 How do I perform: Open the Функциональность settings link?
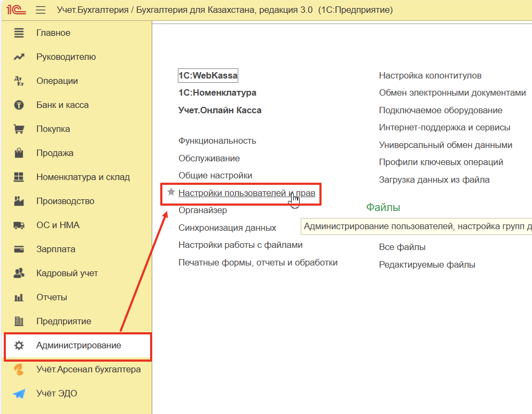point(217,141)
